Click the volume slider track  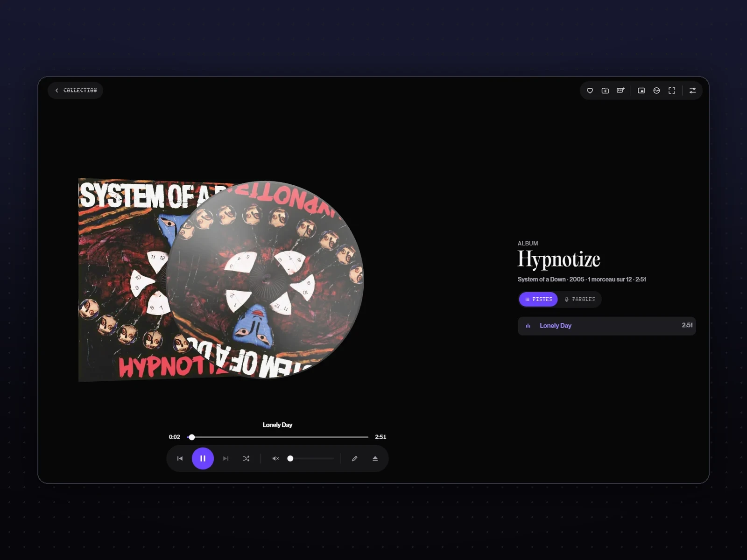(x=311, y=459)
